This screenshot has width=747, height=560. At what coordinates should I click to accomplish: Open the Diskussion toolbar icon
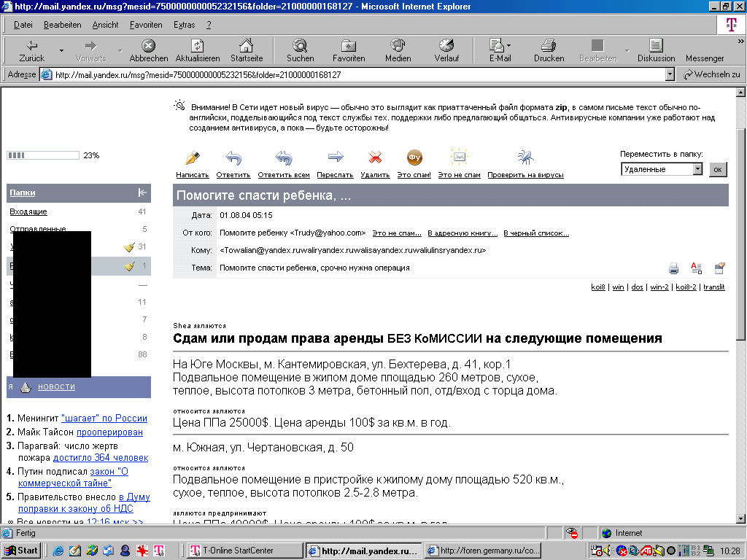point(656,46)
